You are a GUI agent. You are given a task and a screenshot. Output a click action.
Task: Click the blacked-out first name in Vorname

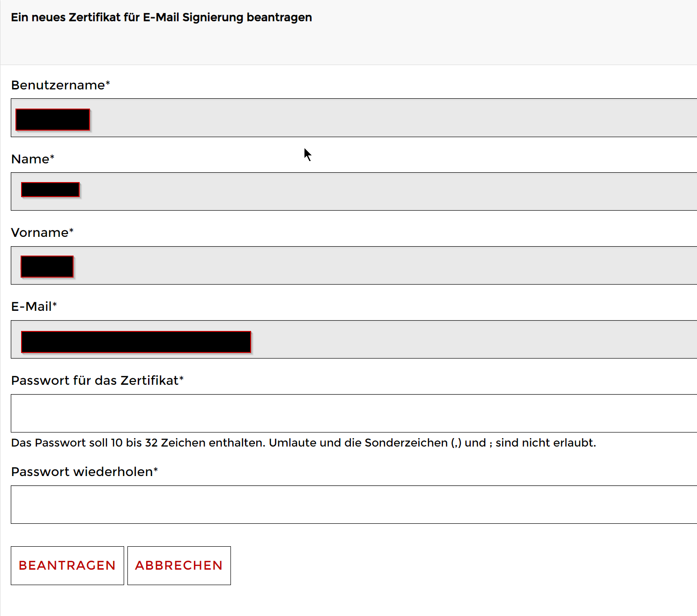47,266
